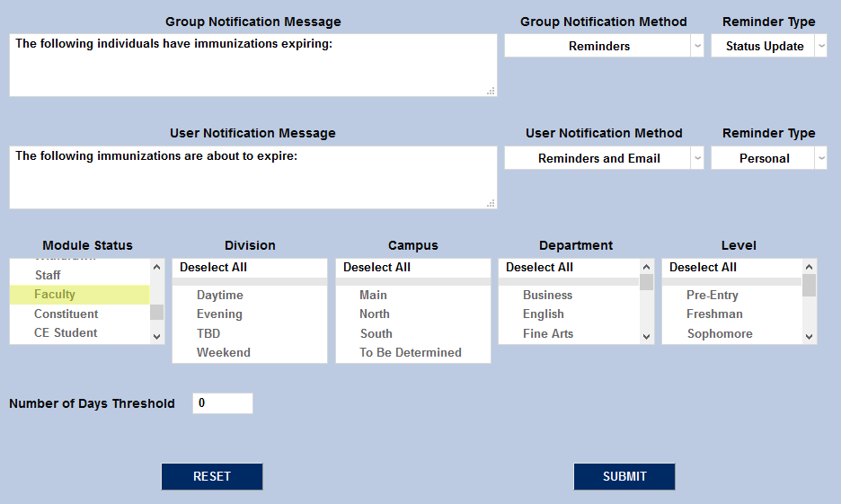Choose Deselect All in Division list
Viewport: 841px width, 504px height.
[x=250, y=268]
